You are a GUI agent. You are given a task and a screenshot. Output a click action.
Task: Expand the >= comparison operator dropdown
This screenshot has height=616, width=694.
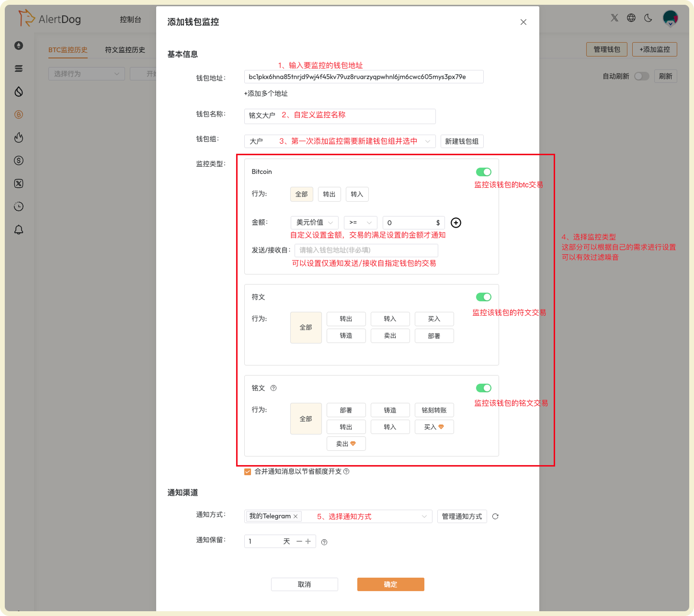point(360,222)
